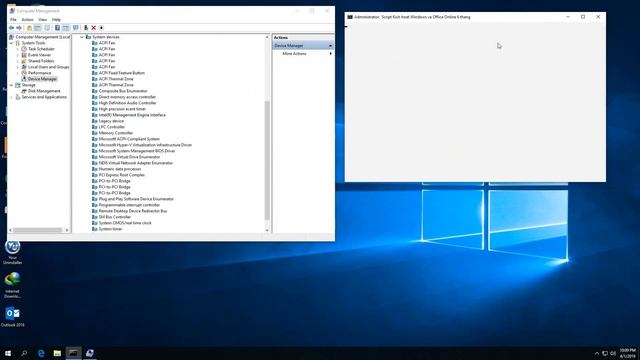Expand More Actions submenu arrow
The width and height of the screenshot is (640, 360).
(x=330, y=53)
